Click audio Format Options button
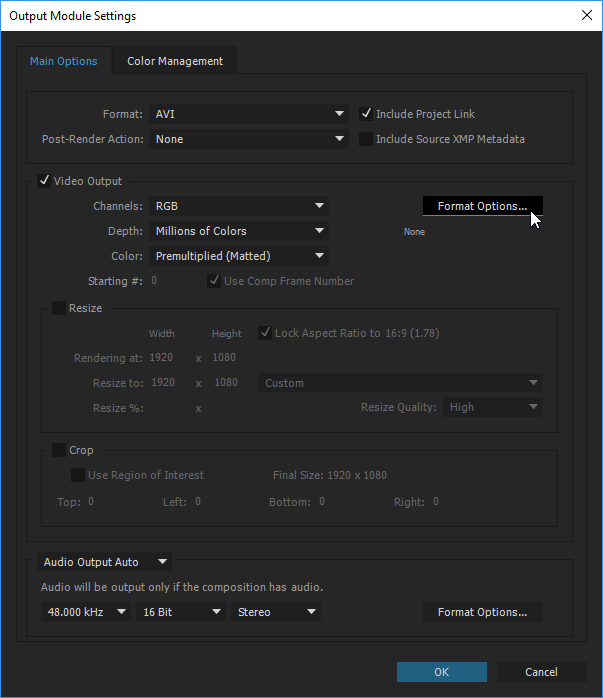 482,612
